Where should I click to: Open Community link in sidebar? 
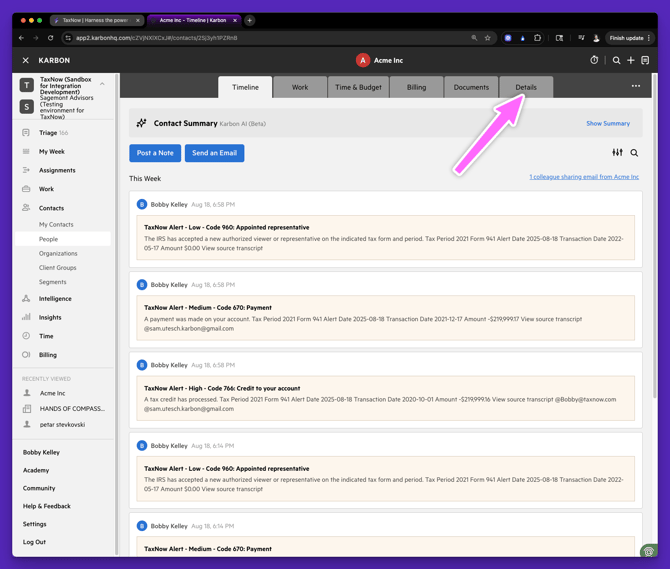39,488
